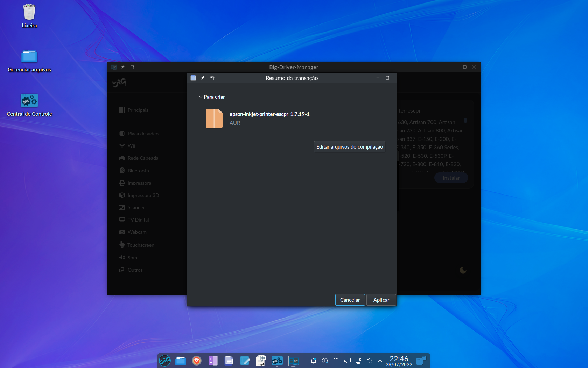Open clipboard tray icon
Image resolution: width=588 pixels, height=368 pixels.
(x=336, y=361)
